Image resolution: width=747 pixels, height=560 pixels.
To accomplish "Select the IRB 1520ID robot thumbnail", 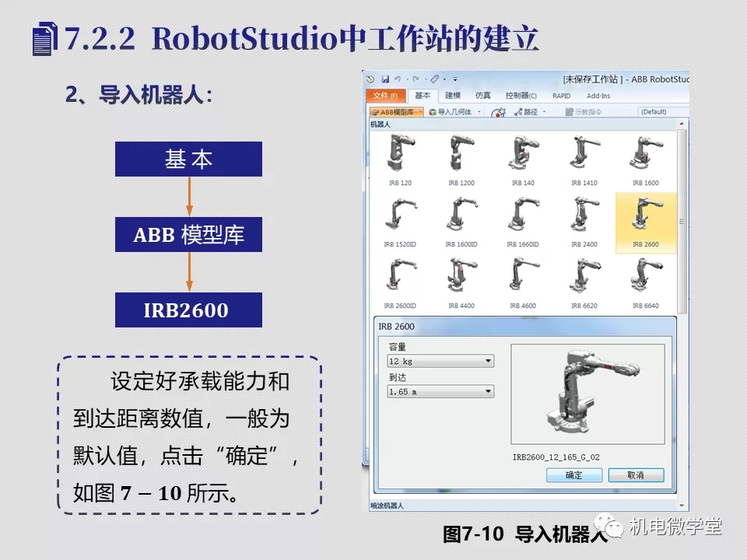I will click(400, 222).
